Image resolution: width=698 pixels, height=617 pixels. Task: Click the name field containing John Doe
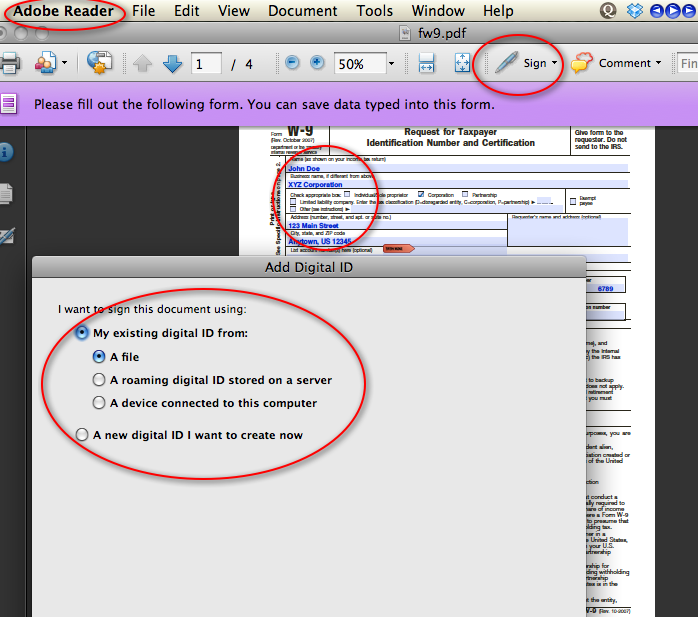tap(458, 168)
